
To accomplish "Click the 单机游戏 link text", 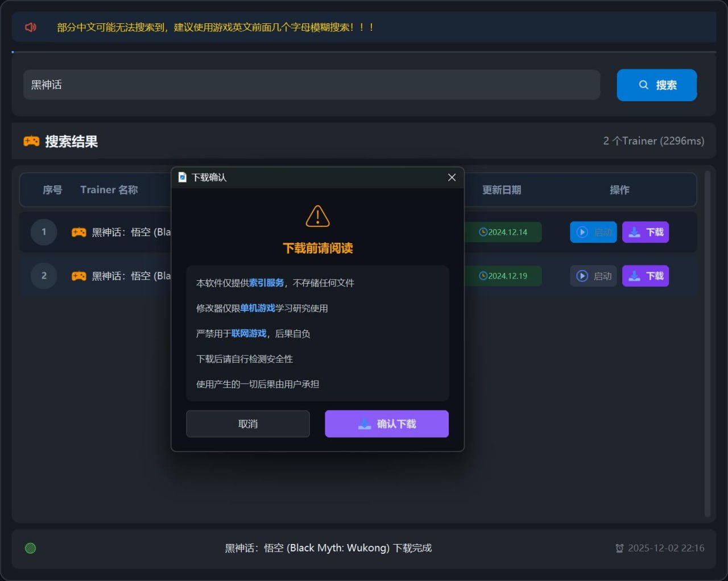I will point(257,308).
